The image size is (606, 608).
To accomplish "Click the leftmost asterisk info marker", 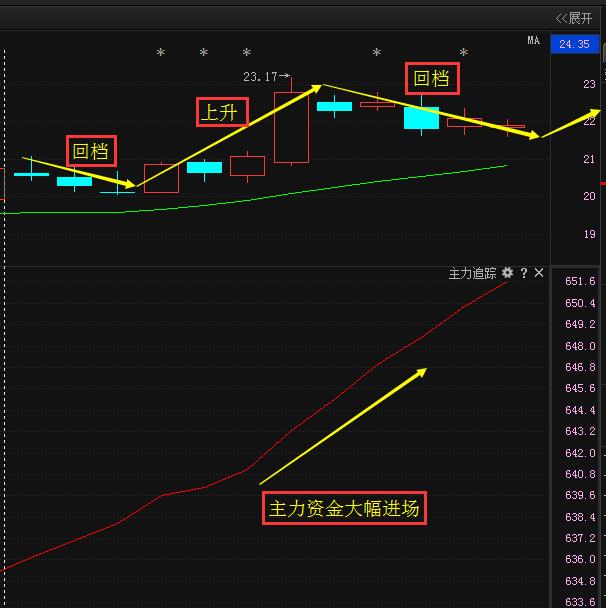I will pyautogui.click(x=160, y=53).
